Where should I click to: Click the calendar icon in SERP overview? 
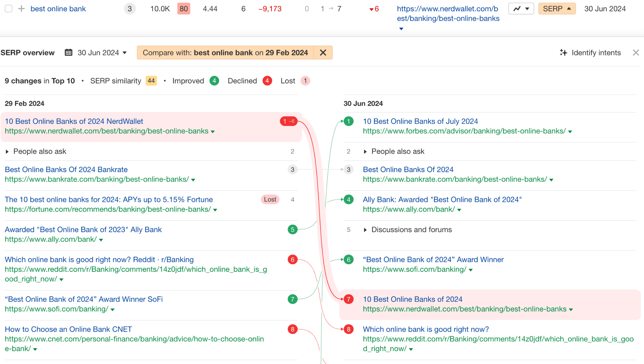click(x=69, y=53)
